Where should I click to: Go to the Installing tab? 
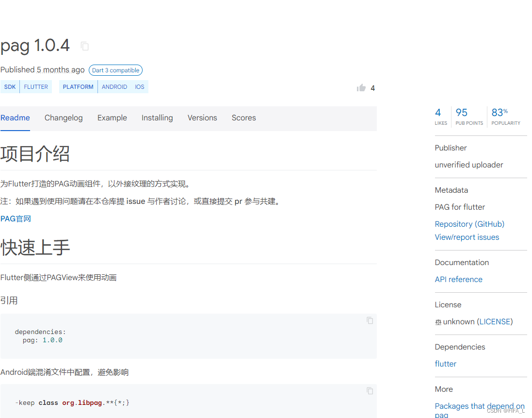pyautogui.click(x=157, y=118)
